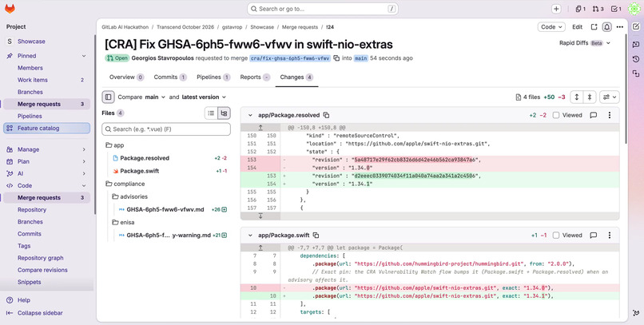Expand lines above in Package.swift diff
The height and width of the screenshot is (325, 644).
point(260,248)
